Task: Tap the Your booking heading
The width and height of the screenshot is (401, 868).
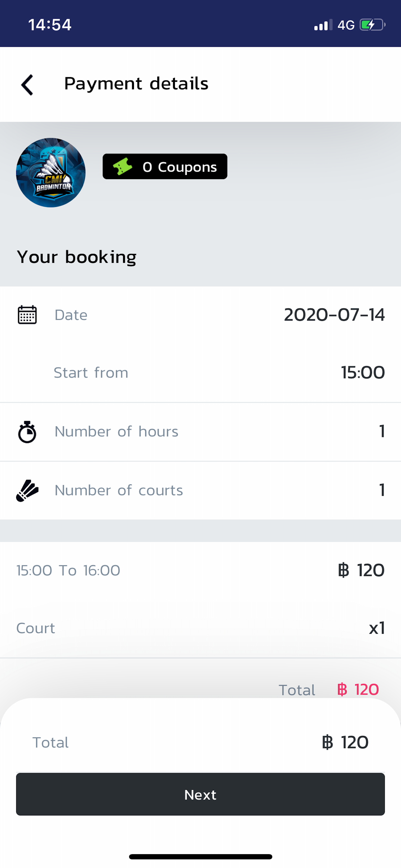Action: pyautogui.click(x=77, y=257)
